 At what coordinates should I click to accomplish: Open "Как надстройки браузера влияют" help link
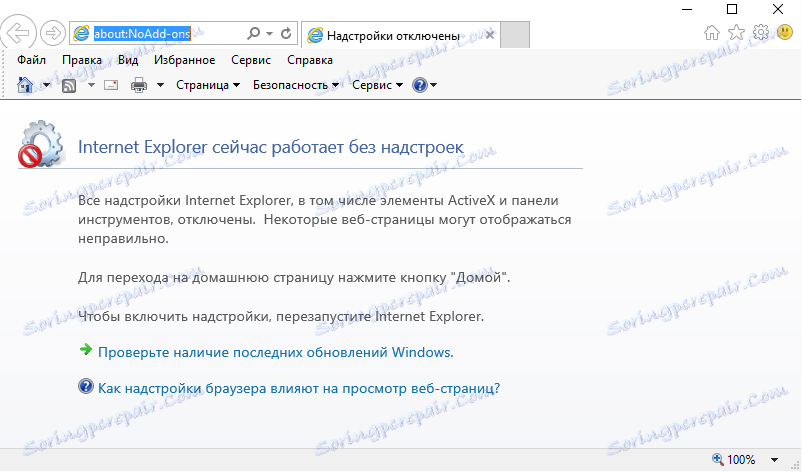point(299,388)
